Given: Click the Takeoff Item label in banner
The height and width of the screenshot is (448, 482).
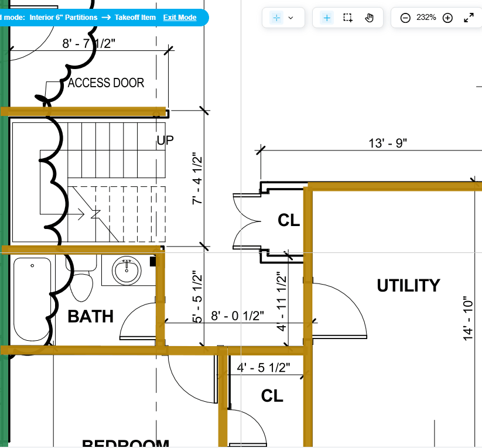Looking at the screenshot, I should 135,18.
